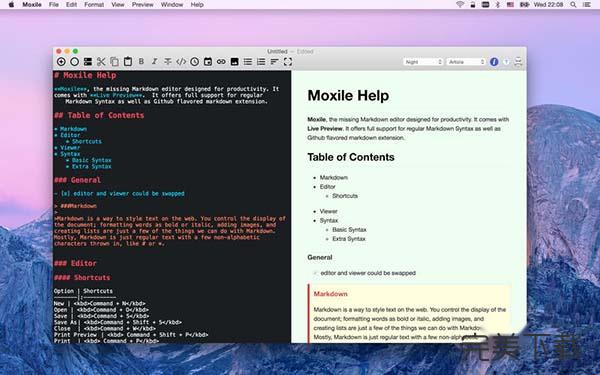Open the Article style dropdown
Screen dimensions: 600x375
pyautogui.click(x=466, y=62)
